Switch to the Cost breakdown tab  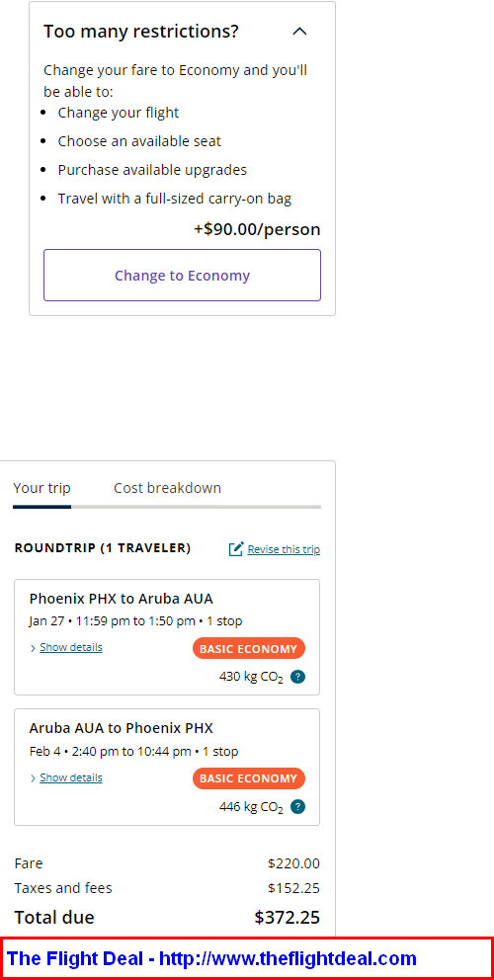[168, 488]
